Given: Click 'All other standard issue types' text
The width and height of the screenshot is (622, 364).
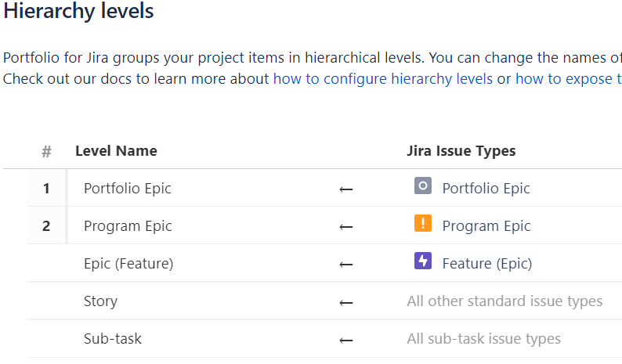Looking at the screenshot, I should coord(504,301).
